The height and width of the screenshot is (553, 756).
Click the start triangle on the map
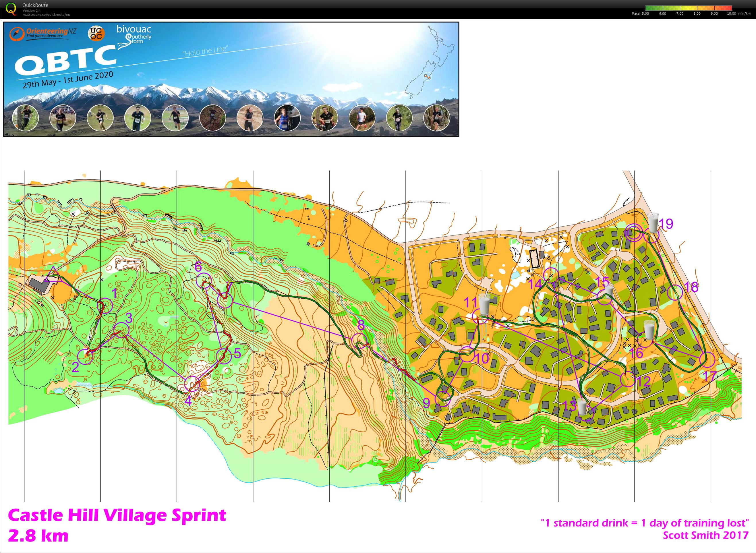[x=53, y=274]
